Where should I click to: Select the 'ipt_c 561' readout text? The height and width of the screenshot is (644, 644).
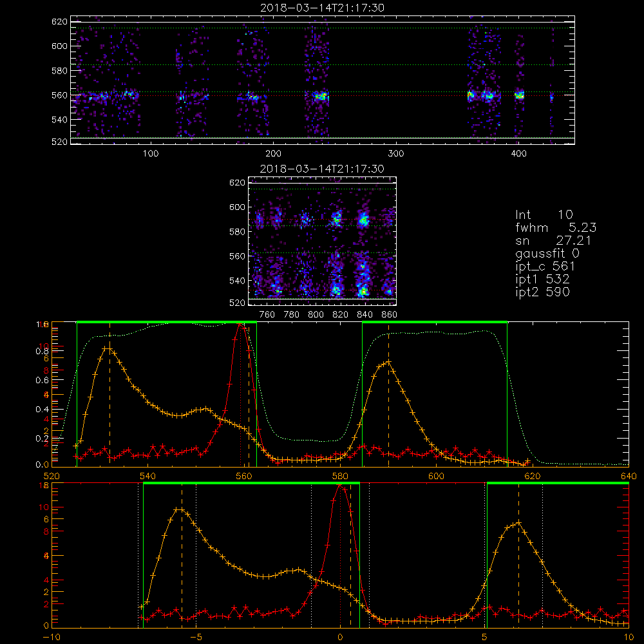[x=545, y=267]
